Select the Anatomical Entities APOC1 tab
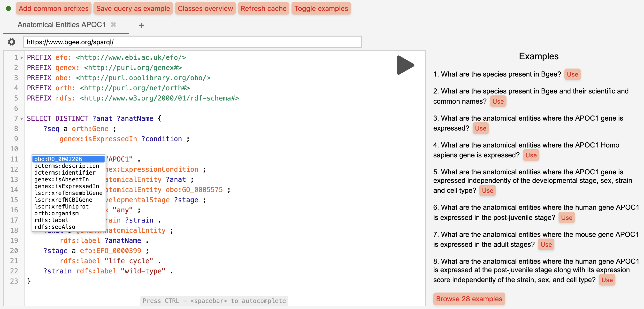 tap(61, 24)
